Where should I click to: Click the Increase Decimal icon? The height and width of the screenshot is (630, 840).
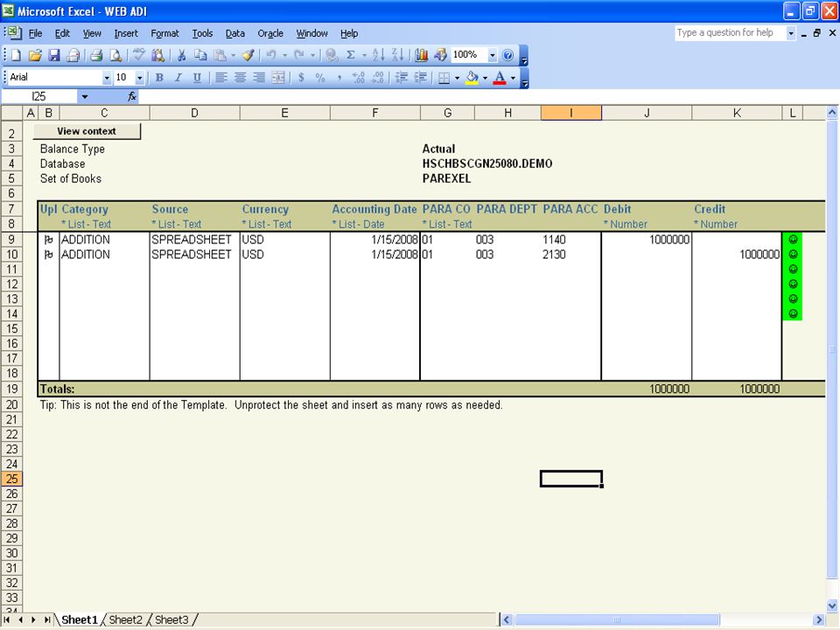point(359,78)
